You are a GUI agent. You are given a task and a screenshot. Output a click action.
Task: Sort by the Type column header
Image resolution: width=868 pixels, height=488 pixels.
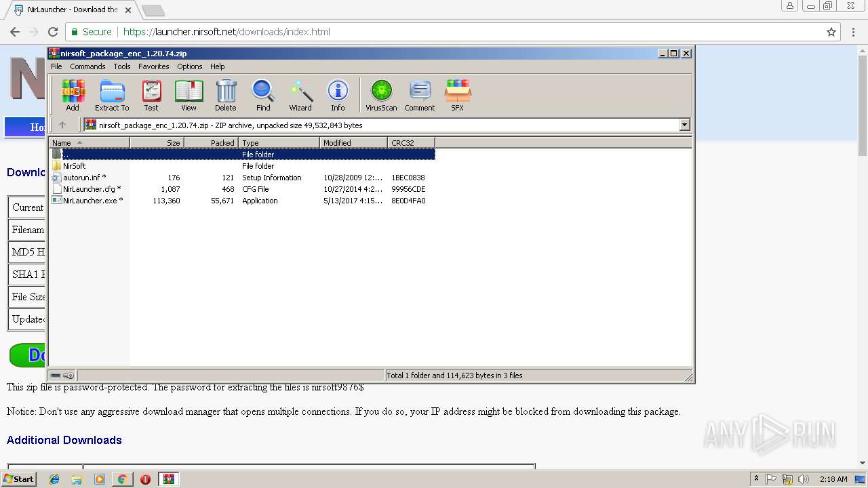279,142
